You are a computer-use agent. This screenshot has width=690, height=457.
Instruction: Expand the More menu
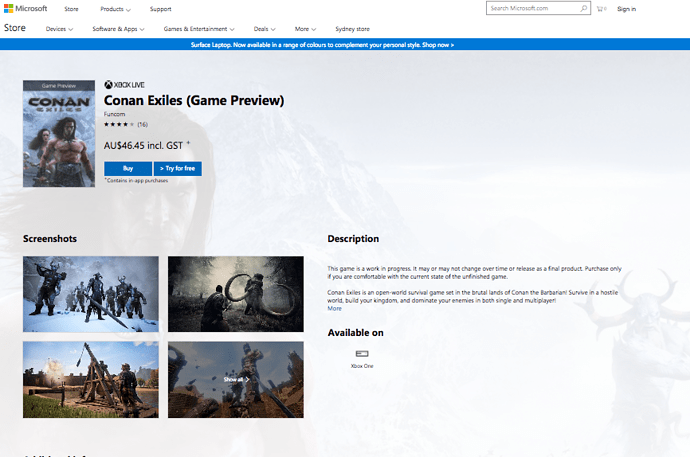[x=305, y=29]
